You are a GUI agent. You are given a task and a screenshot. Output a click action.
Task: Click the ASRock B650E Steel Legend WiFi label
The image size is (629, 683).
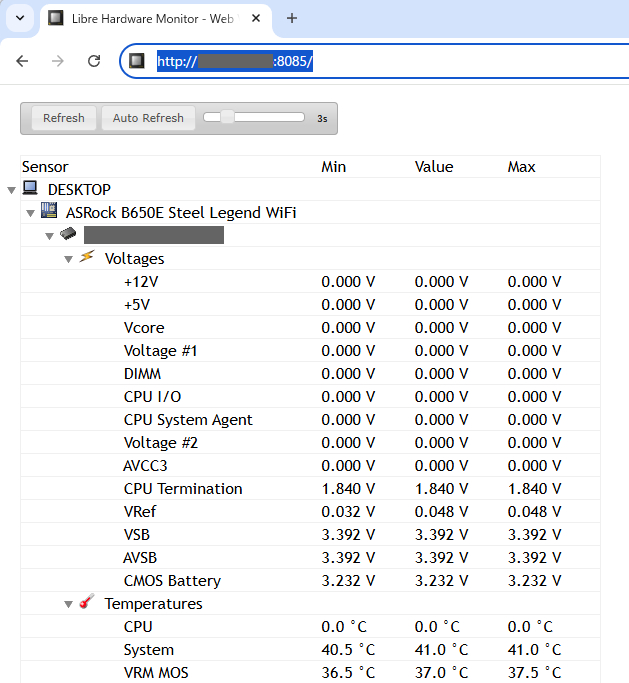tap(181, 213)
